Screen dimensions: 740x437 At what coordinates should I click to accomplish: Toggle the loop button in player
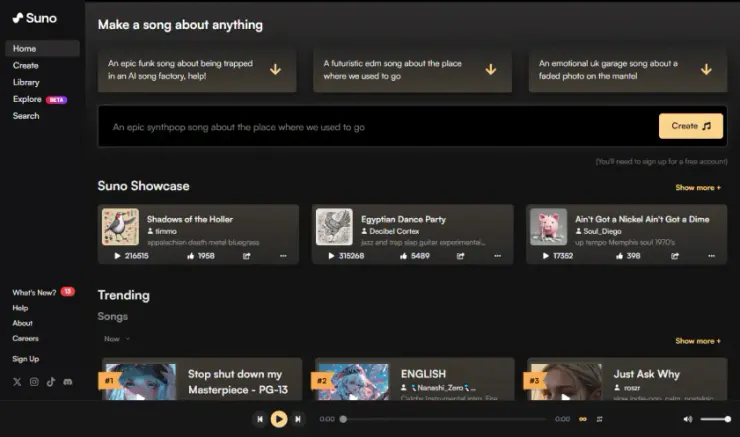coord(583,419)
